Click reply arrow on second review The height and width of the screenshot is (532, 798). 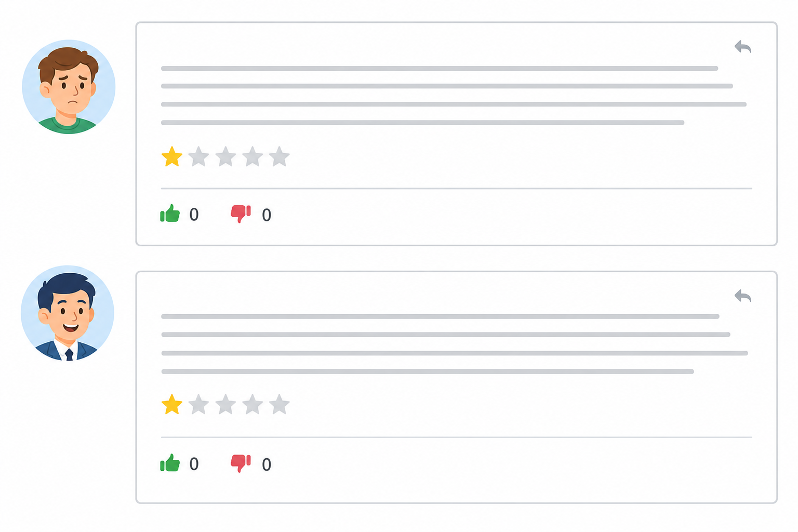pos(743,296)
